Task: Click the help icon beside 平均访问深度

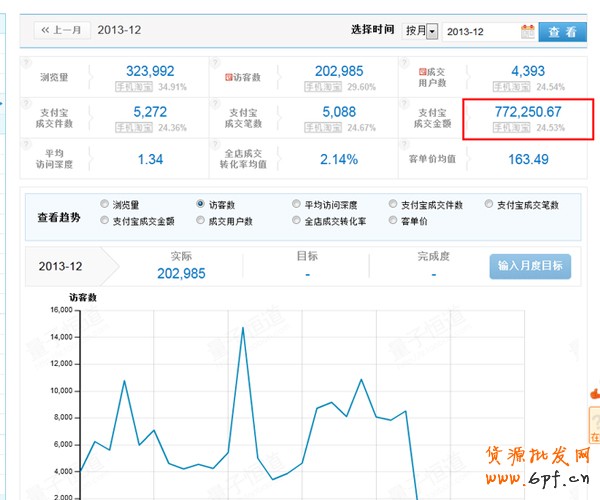Action: tap(26, 144)
